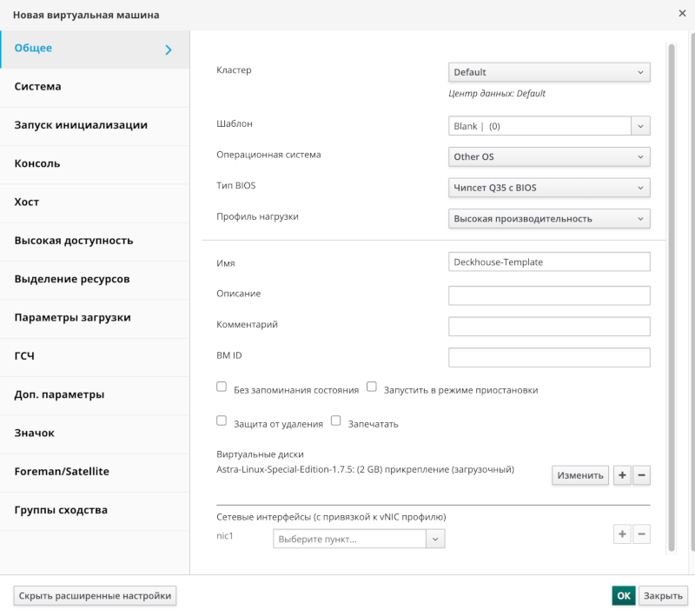Click minus icon beside nic1 interface
Viewport: 695px width, 616px height.
641,533
